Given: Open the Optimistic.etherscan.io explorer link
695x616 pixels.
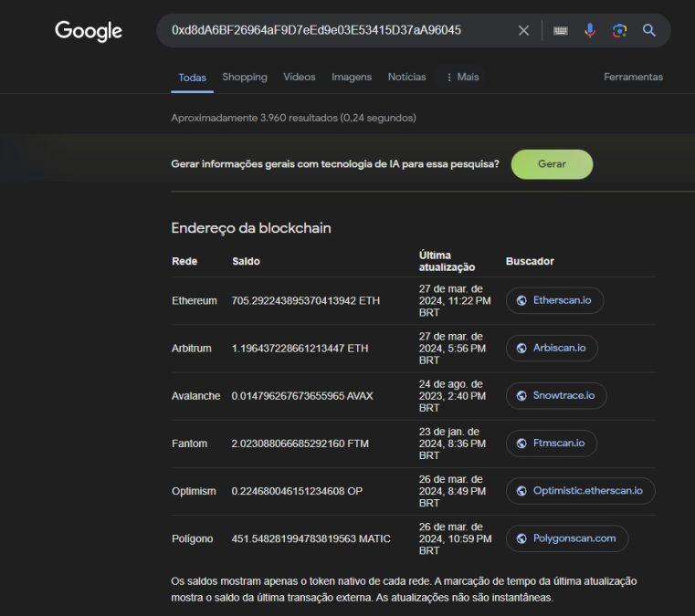Looking at the screenshot, I should coord(580,491).
